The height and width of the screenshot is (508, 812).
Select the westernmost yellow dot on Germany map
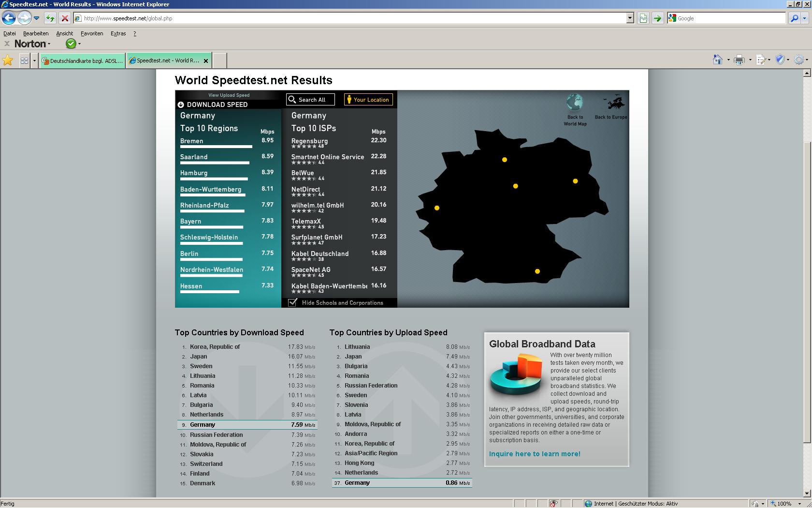click(437, 208)
